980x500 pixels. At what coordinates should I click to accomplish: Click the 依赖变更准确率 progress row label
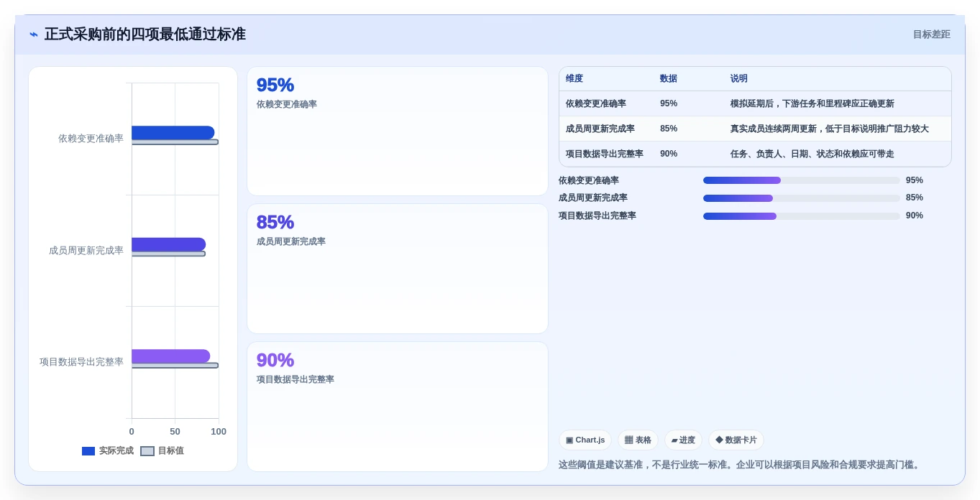[589, 180]
